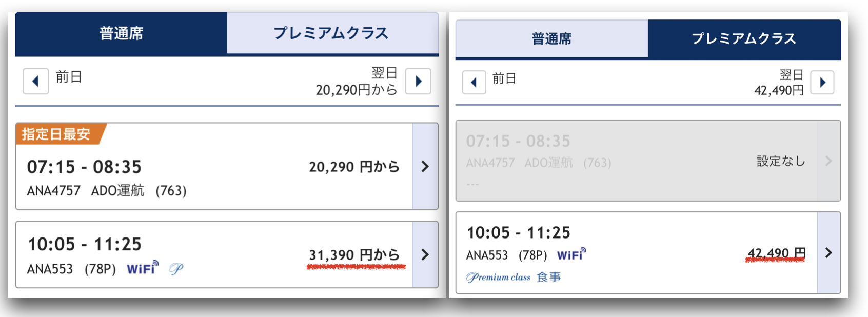
Task: Click the 20,290 円から fare price
Action: 354,167
